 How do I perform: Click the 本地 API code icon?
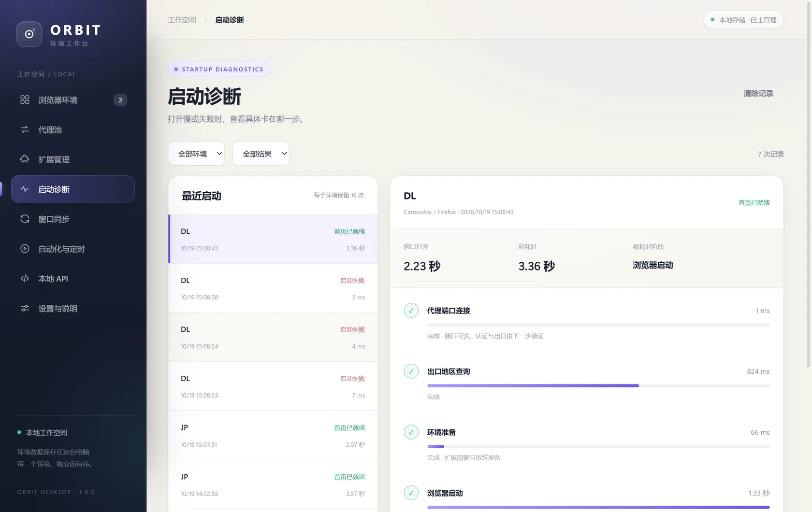25,278
